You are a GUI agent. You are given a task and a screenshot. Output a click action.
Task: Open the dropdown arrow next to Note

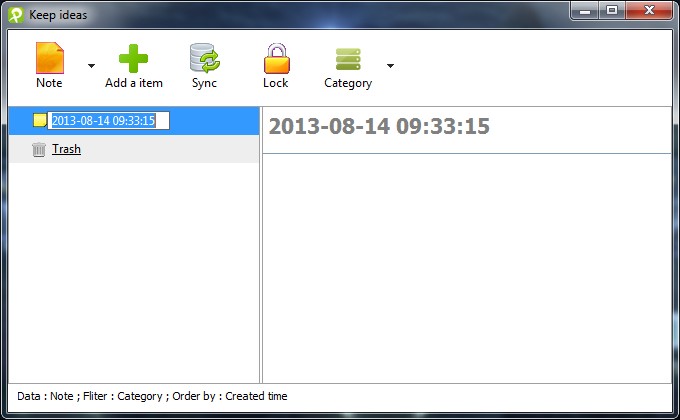(91, 66)
